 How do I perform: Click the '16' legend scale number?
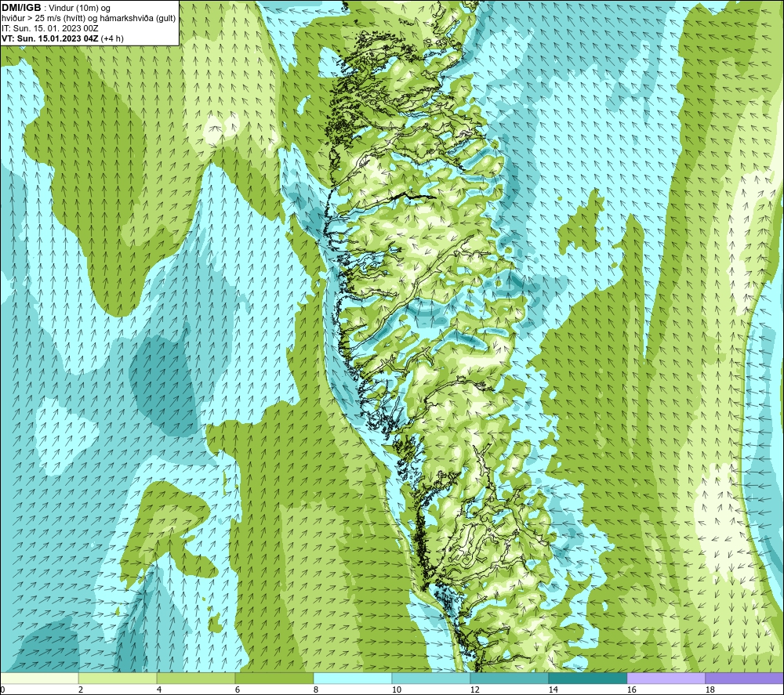coord(631,690)
